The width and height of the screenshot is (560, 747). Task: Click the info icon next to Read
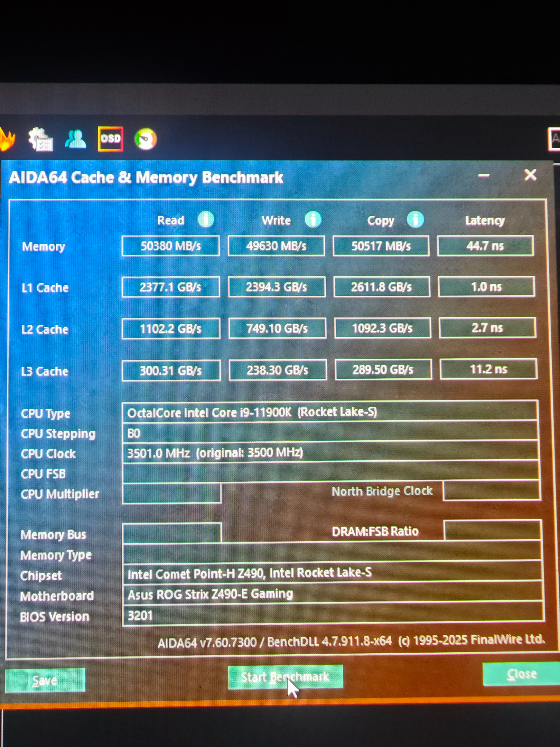[x=206, y=219]
